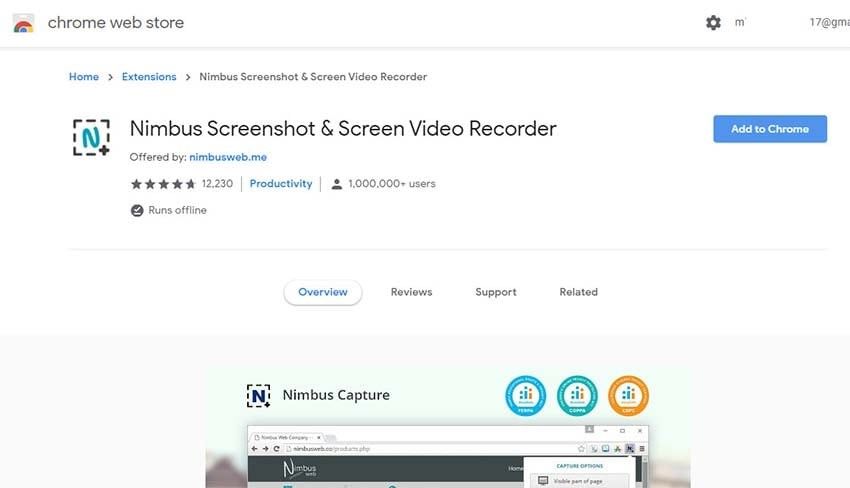Image resolution: width=850 pixels, height=488 pixels.
Task: Click the users person icon
Action: [x=337, y=184]
